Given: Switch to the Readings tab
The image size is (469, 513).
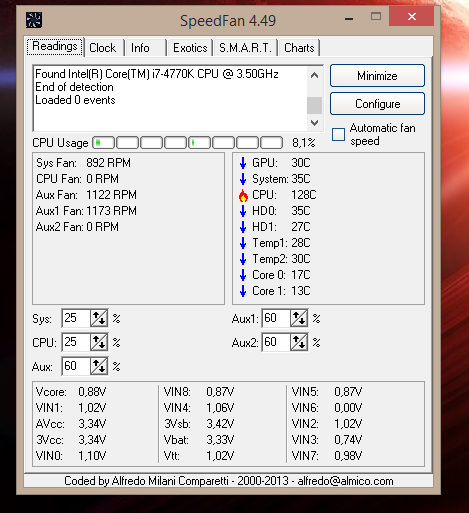Looking at the screenshot, I should coord(55,46).
